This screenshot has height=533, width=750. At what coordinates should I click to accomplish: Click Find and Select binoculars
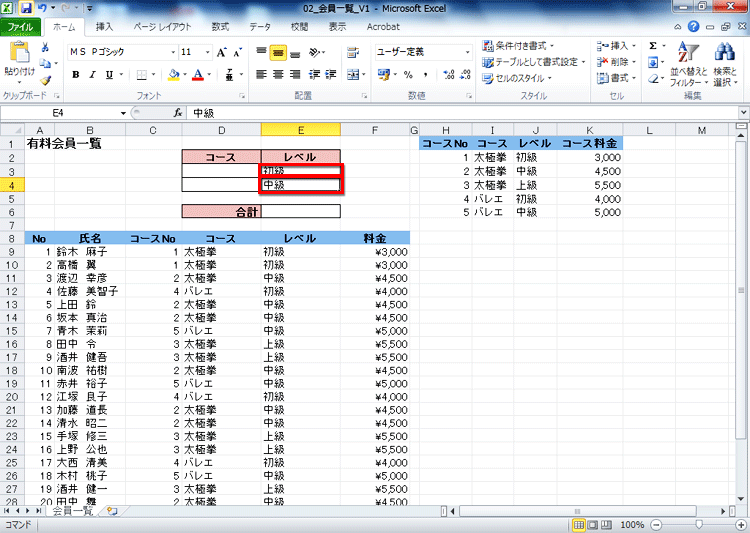click(725, 64)
